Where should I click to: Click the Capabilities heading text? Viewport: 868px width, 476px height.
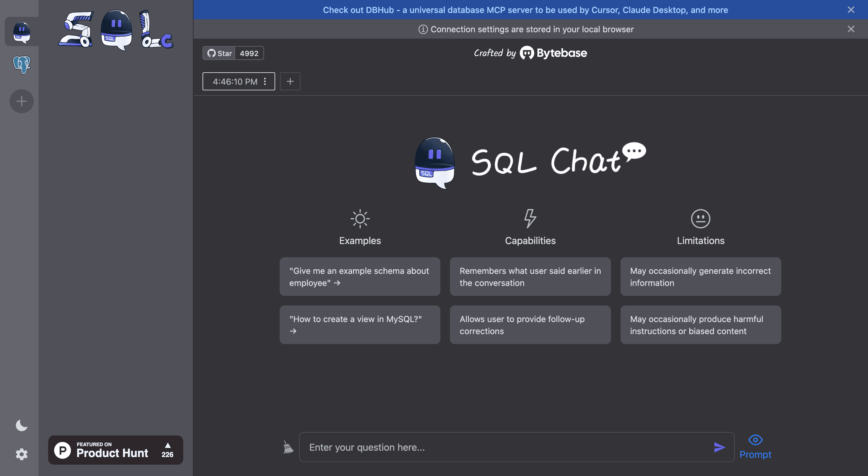[x=530, y=240]
